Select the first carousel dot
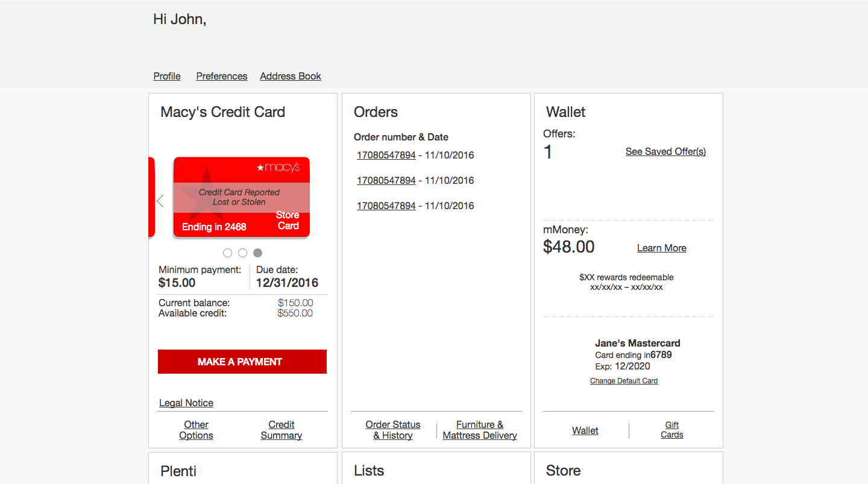 [227, 253]
